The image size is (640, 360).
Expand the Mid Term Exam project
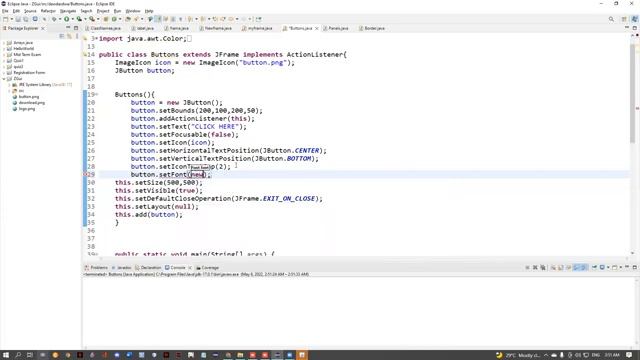tap(4, 55)
